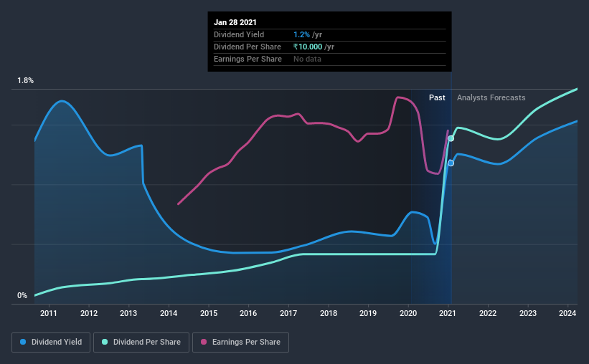
Task: Click the 1.2% dividend yield value in tooltip
Action: coord(301,34)
